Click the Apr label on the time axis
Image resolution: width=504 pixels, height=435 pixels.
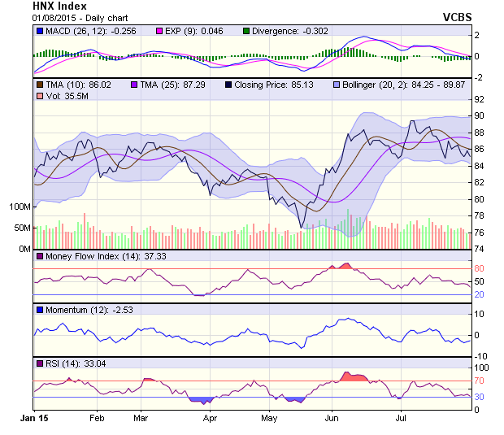click(x=211, y=418)
